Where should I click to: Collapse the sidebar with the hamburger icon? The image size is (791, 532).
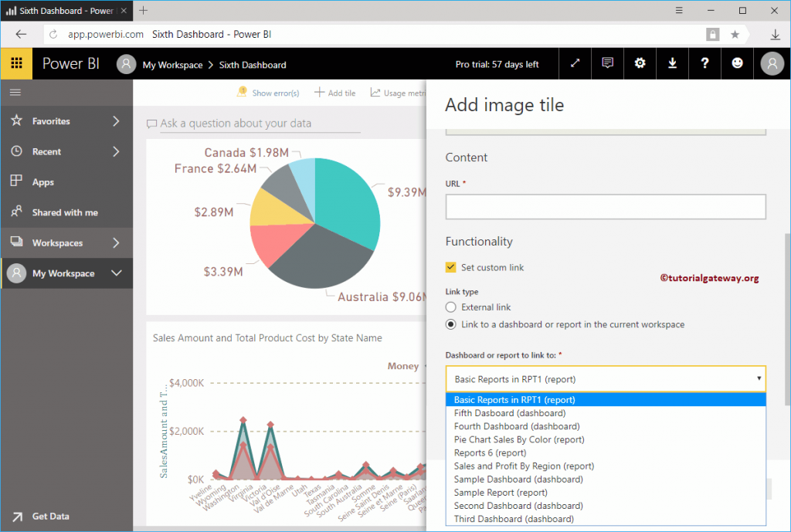click(x=15, y=92)
